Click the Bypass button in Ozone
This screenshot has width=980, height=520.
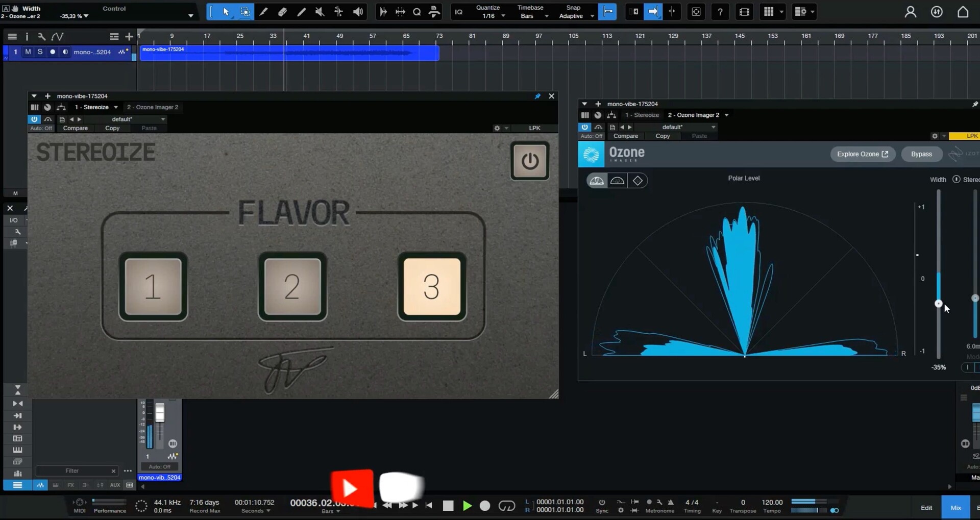[921, 154]
